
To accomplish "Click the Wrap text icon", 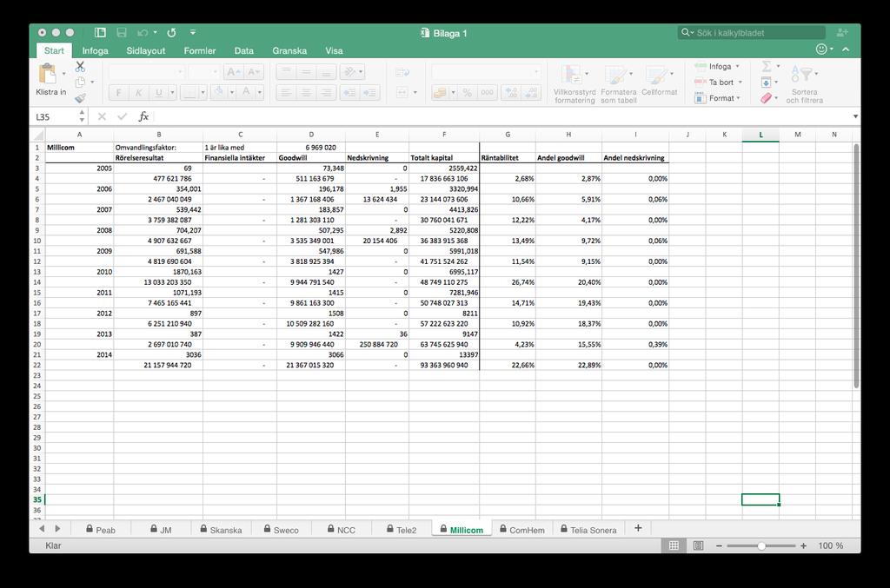I will (x=402, y=72).
